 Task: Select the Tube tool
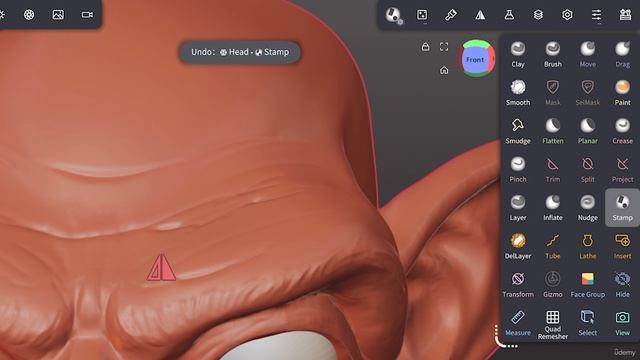[x=553, y=246]
